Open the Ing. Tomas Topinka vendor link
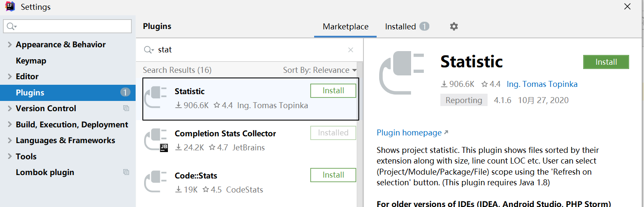The image size is (644, 207). coord(542,84)
